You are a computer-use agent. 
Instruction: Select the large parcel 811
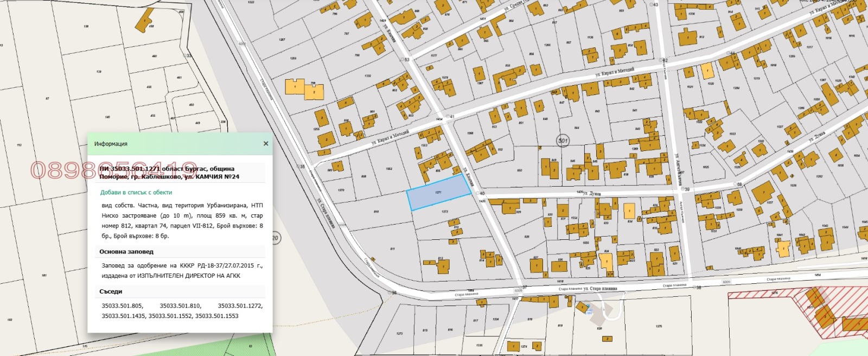[x=392, y=249]
